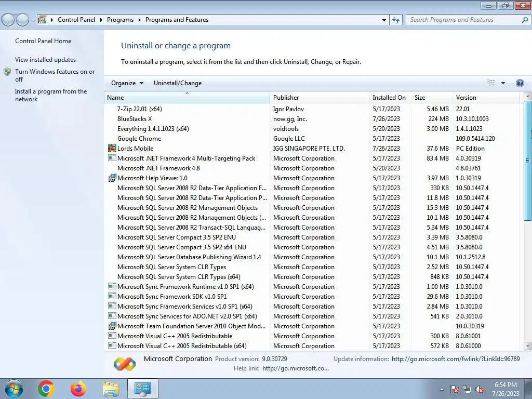The width and height of the screenshot is (532, 399).
Task: Click the taskbar clock showing 6:54 PM
Action: point(506,389)
